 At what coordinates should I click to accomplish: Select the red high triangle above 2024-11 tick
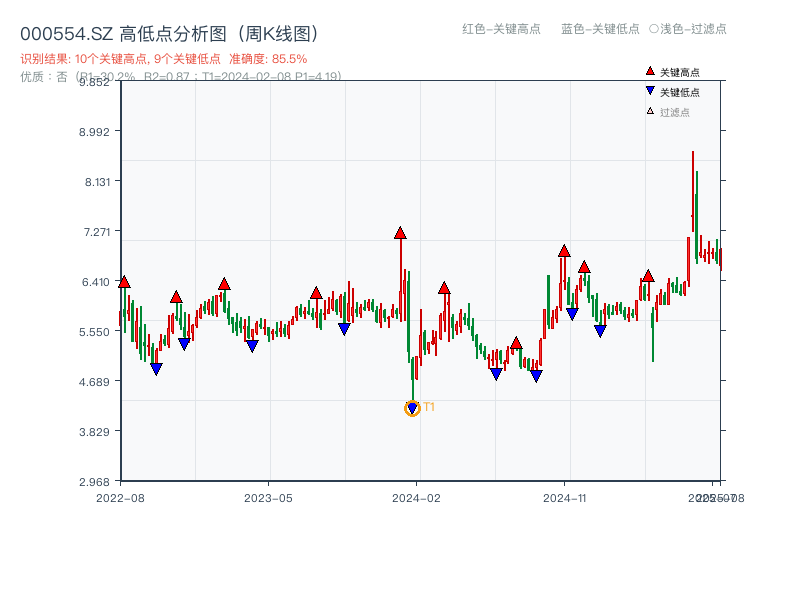[564, 251]
